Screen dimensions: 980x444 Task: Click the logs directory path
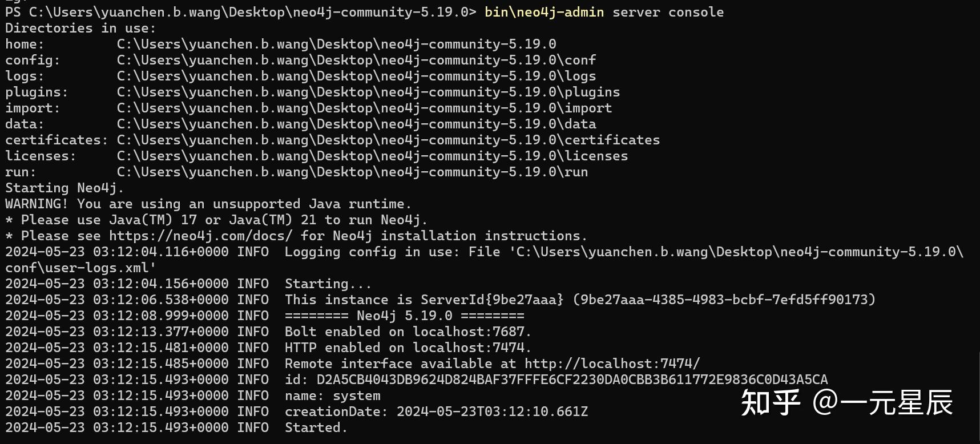[356, 76]
